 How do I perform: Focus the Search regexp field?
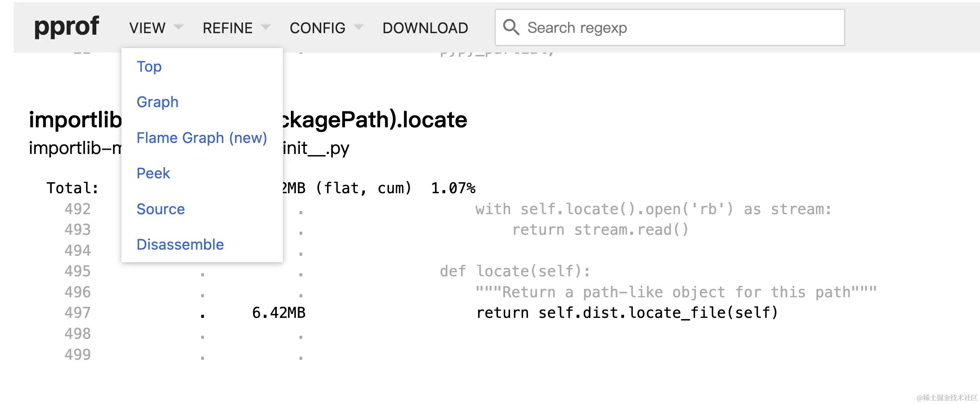[x=670, y=27]
